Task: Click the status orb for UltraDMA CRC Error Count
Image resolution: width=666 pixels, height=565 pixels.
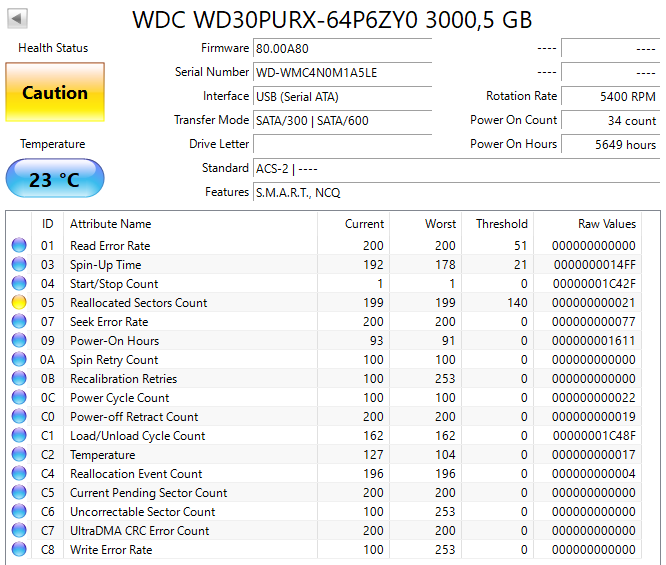Action: [19, 531]
